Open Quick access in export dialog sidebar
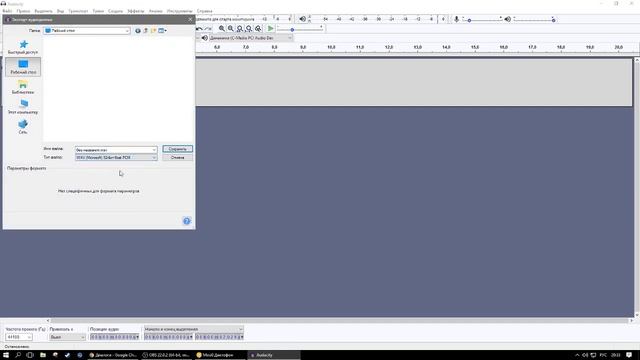Viewport: 640px width, 360px height. 23,47
